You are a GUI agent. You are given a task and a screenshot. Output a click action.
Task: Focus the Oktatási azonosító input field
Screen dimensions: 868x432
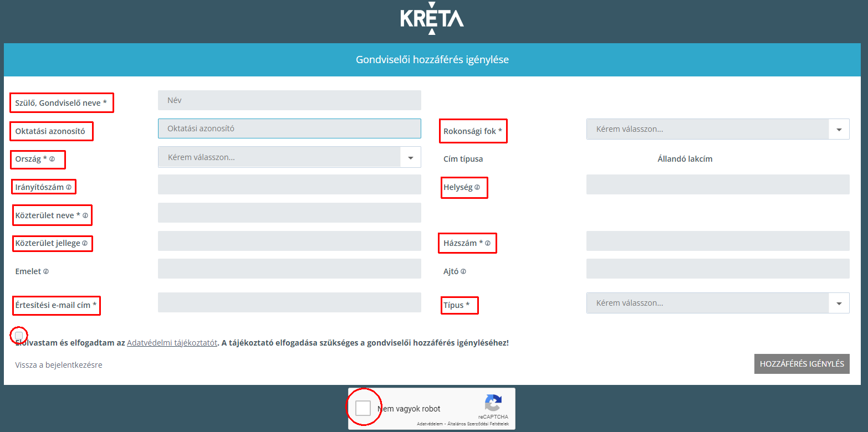point(289,128)
